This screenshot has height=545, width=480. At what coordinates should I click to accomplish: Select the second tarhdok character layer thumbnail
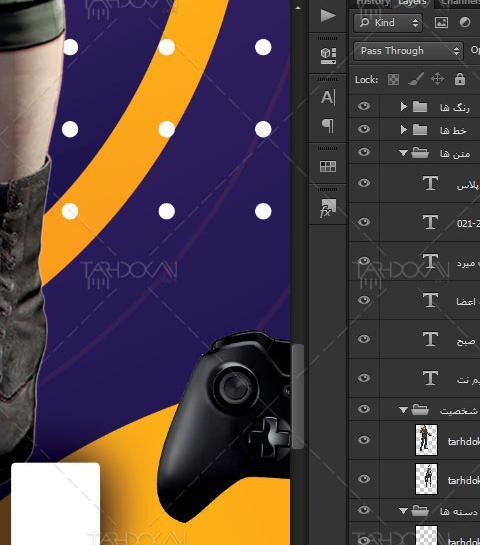(426, 479)
